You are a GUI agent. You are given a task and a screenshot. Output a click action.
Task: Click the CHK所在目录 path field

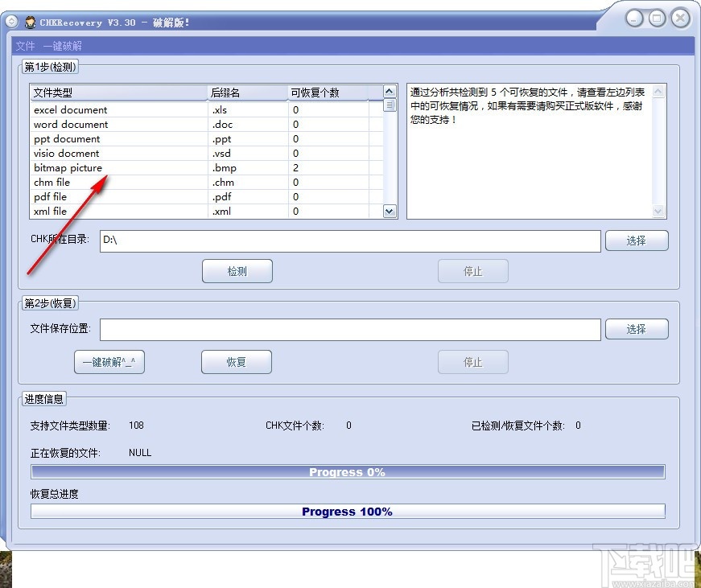pyautogui.click(x=350, y=241)
